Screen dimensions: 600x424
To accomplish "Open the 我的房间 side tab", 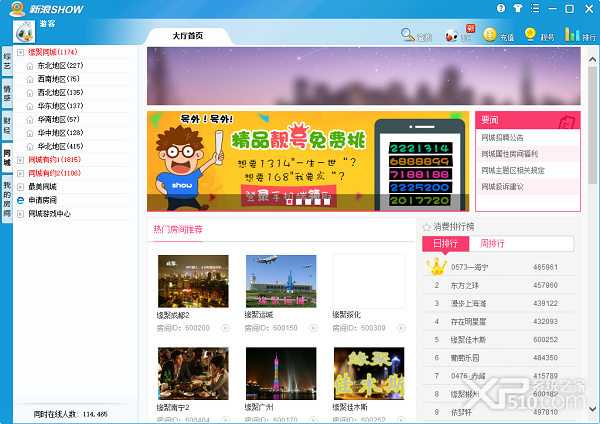I will tap(7, 199).
